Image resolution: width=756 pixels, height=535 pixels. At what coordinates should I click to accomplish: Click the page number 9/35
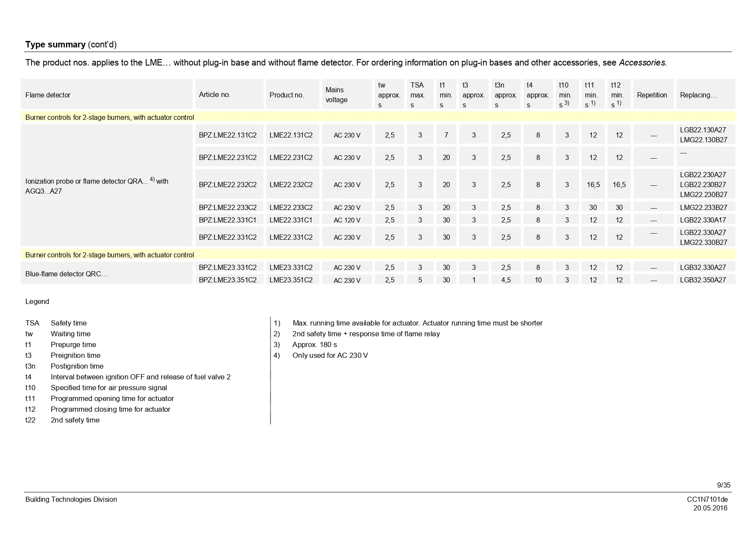pos(724,485)
